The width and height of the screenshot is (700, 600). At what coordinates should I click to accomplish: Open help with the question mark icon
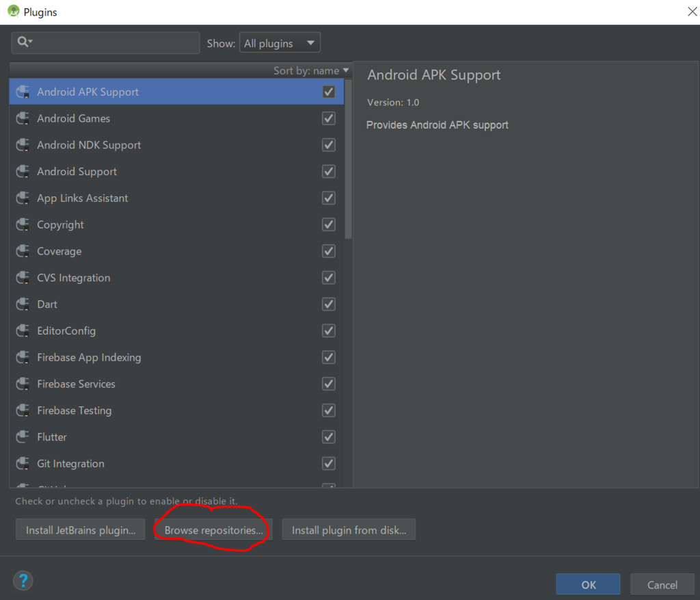point(23,580)
